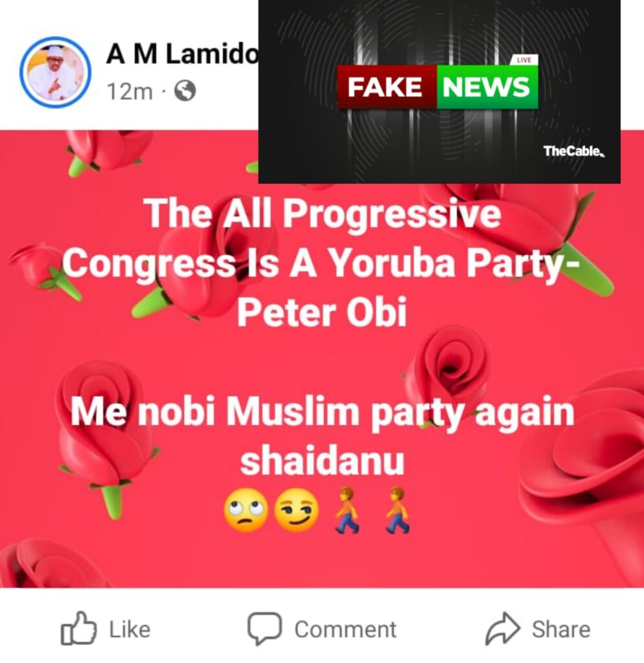Click the Like thumbs-up icon

78,629
